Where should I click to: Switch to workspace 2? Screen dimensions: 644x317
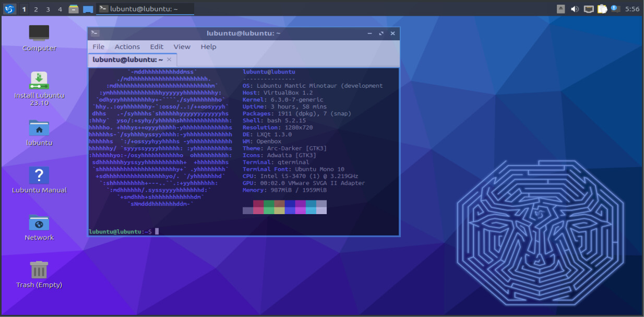click(36, 9)
